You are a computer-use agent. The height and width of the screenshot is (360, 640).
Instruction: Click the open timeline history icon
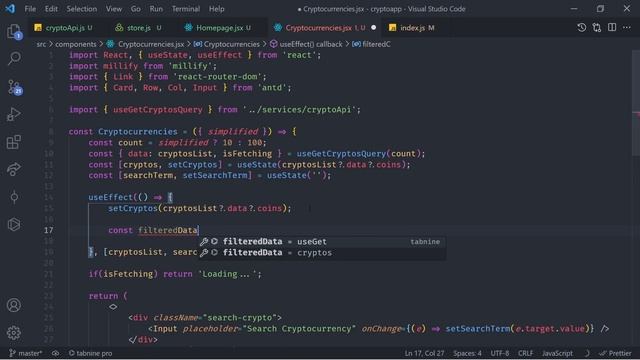(x=582, y=27)
